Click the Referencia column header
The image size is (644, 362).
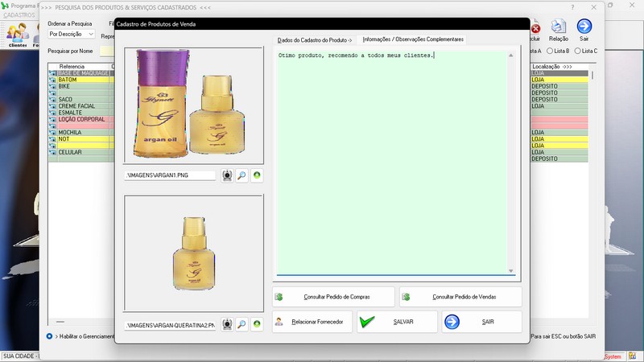click(x=72, y=67)
